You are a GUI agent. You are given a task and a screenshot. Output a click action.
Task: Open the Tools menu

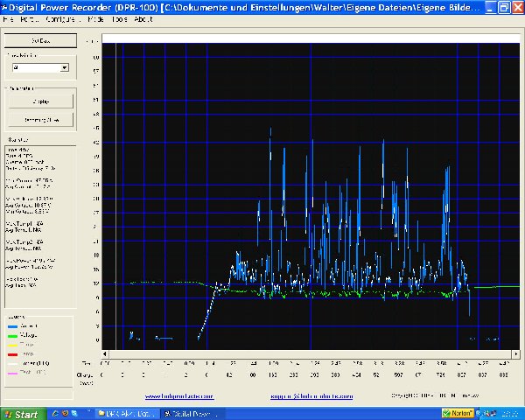point(118,18)
